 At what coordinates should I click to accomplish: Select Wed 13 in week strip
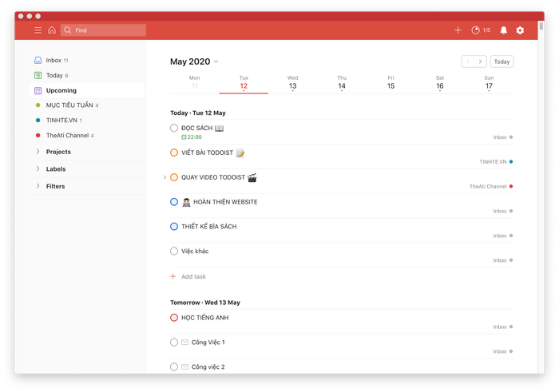pos(293,83)
